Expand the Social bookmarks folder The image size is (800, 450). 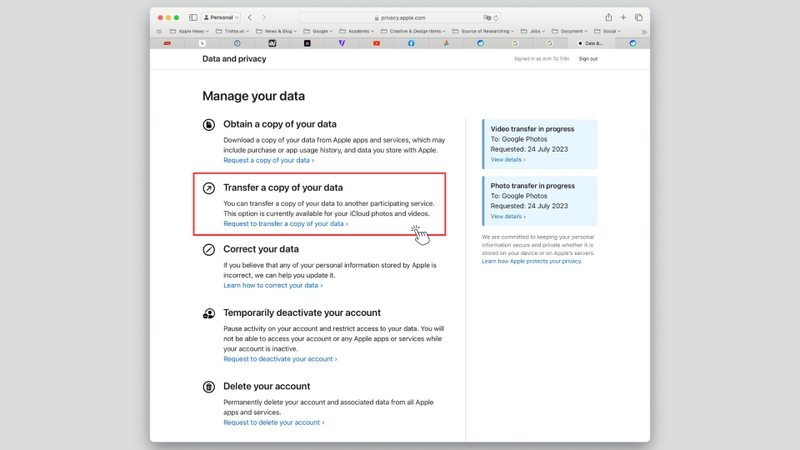coord(608,31)
